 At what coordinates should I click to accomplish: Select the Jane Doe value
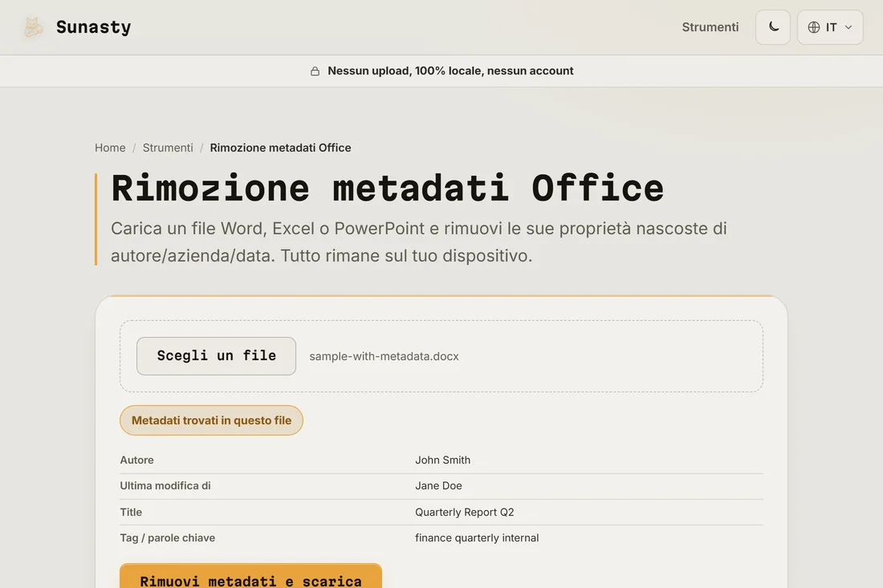[438, 485]
